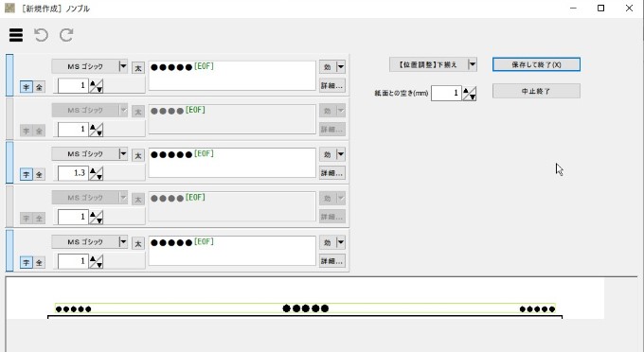The image size is (644, 352).
Task: Click the size stepper next to 1.3
Action: (96, 173)
